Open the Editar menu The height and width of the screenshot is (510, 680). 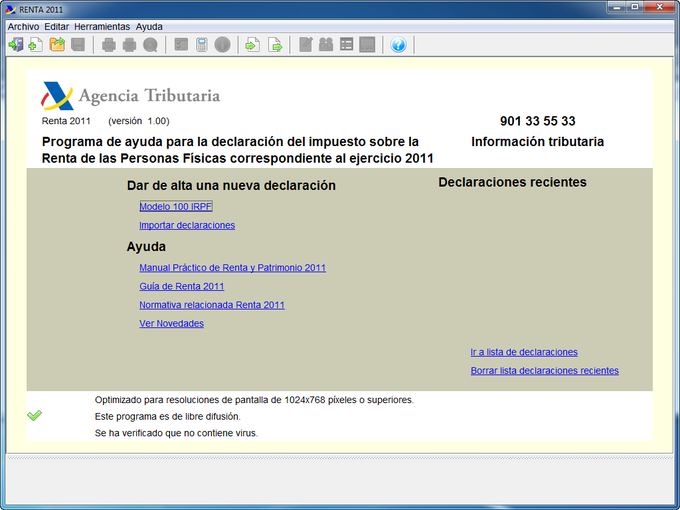coord(56,27)
